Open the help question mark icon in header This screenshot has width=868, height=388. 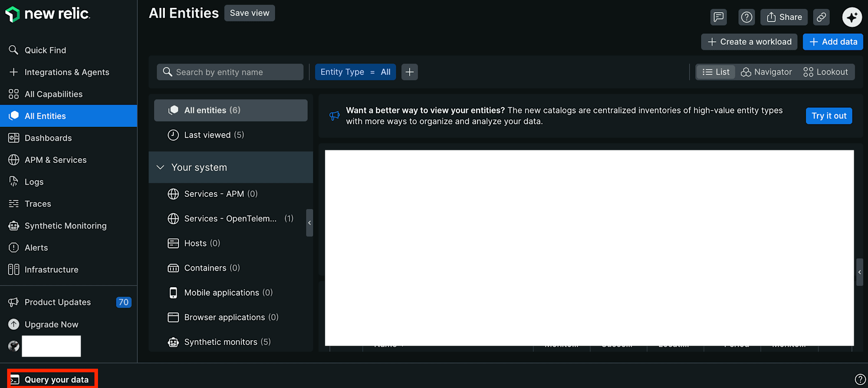(746, 17)
